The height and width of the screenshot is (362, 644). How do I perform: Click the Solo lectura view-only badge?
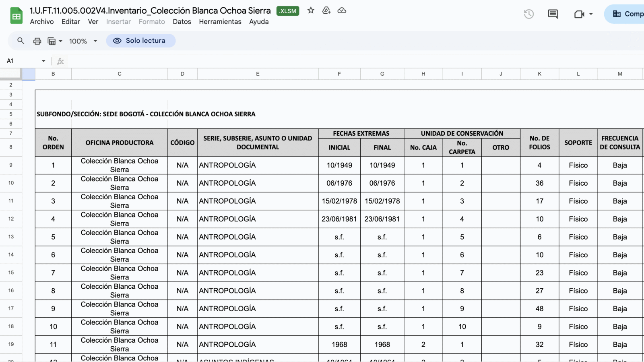140,41
